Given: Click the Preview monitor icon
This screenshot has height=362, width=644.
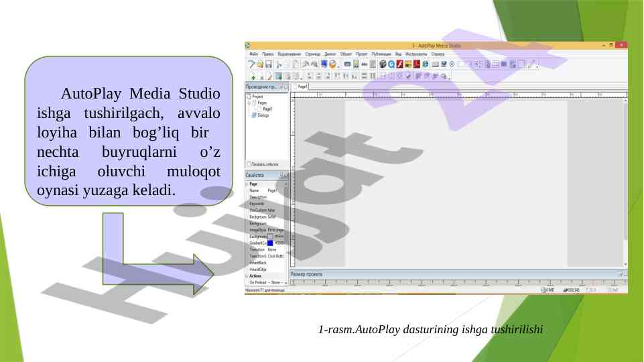Looking at the screenshot, I should [324, 64].
